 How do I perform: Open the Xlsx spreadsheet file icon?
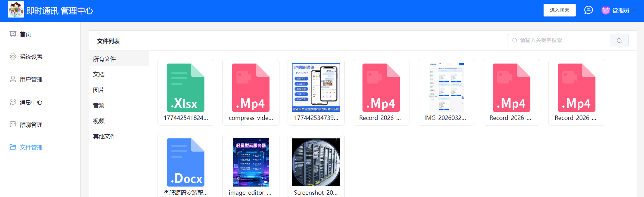coord(185,88)
